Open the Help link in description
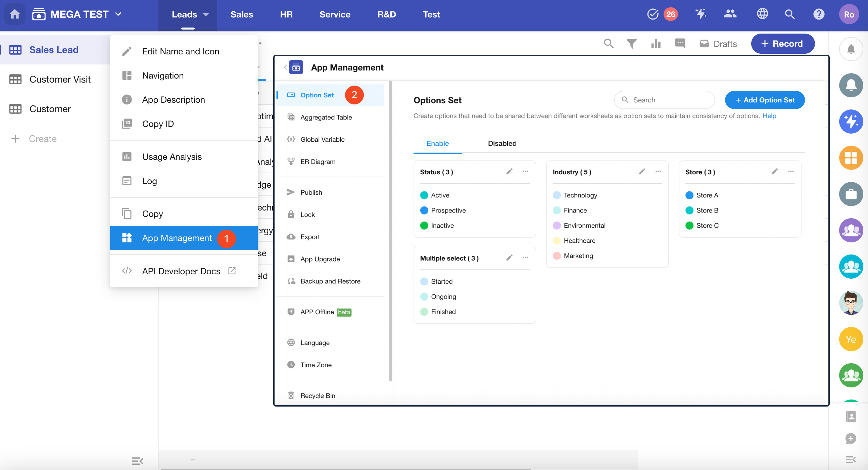The height and width of the screenshot is (470, 868). pyautogui.click(x=769, y=116)
